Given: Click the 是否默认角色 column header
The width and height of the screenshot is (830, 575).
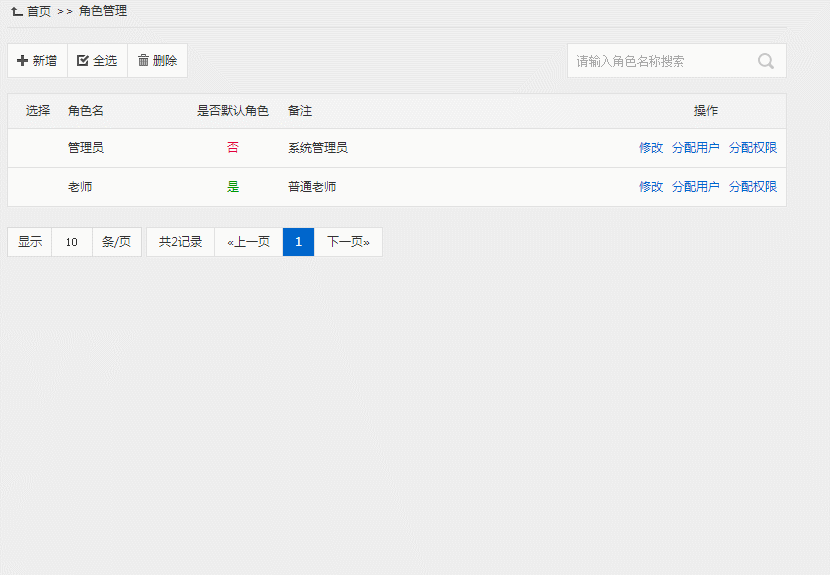Looking at the screenshot, I should click(x=233, y=111).
